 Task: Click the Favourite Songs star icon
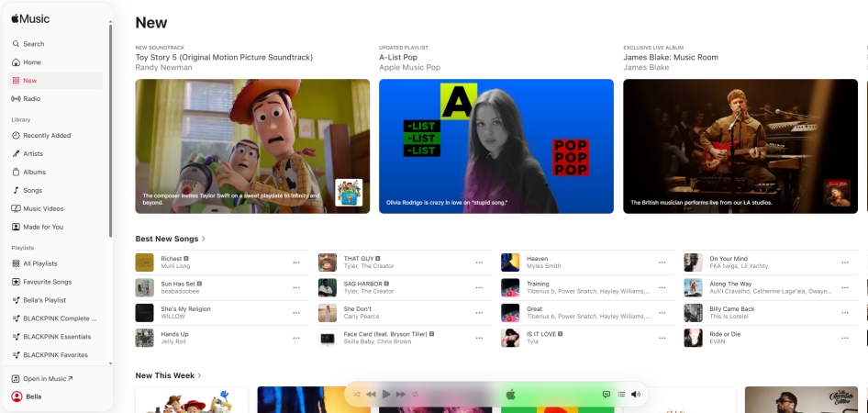click(x=16, y=282)
